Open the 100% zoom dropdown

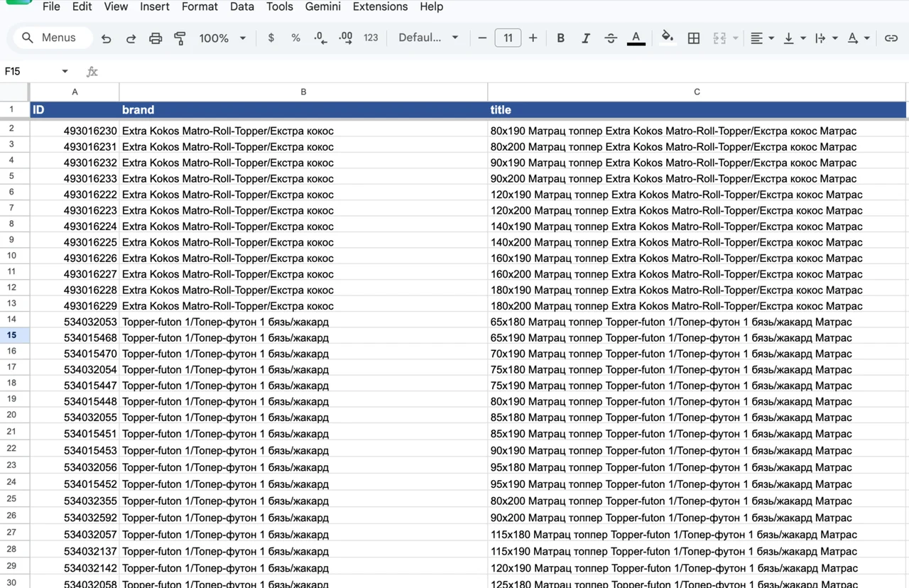(x=222, y=38)
